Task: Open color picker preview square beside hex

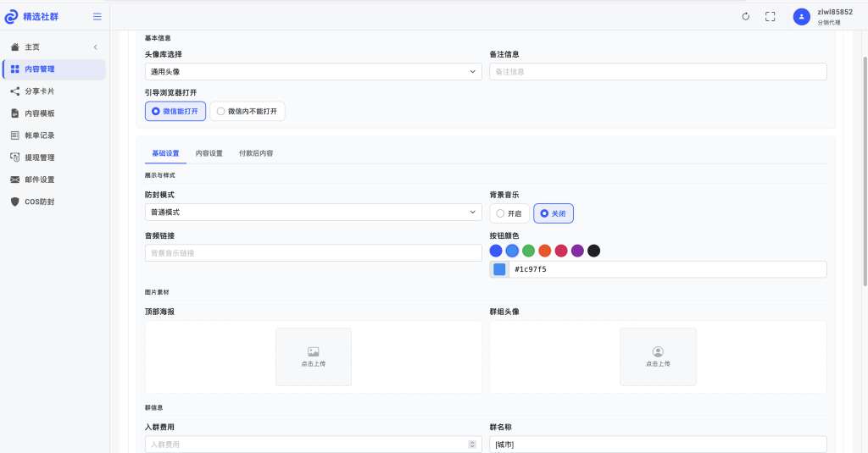Action: 499,269
